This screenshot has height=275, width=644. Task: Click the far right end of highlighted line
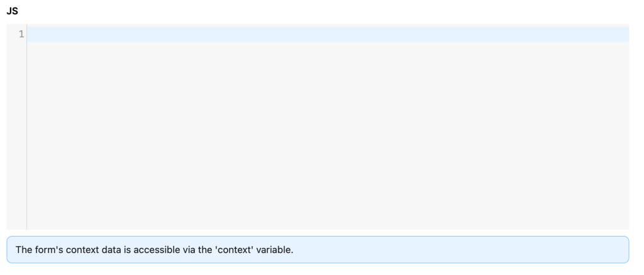pos(625,34)
